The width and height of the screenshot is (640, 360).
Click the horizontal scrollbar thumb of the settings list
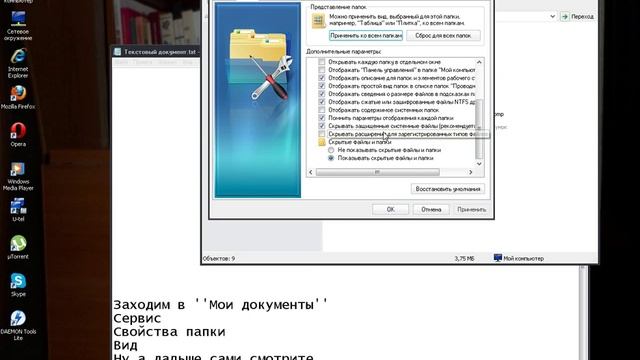point(378,172)
